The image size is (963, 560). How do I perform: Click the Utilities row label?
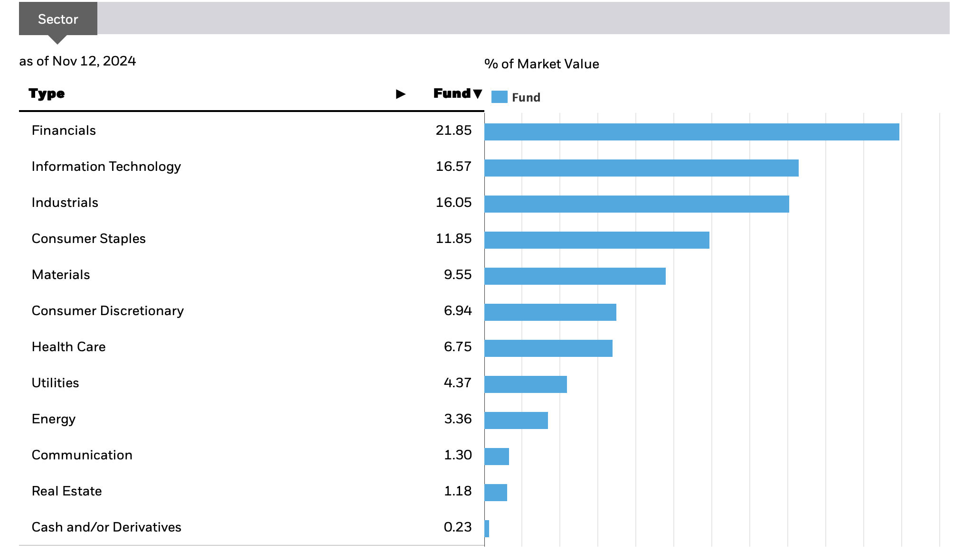(x=55, y=383)
